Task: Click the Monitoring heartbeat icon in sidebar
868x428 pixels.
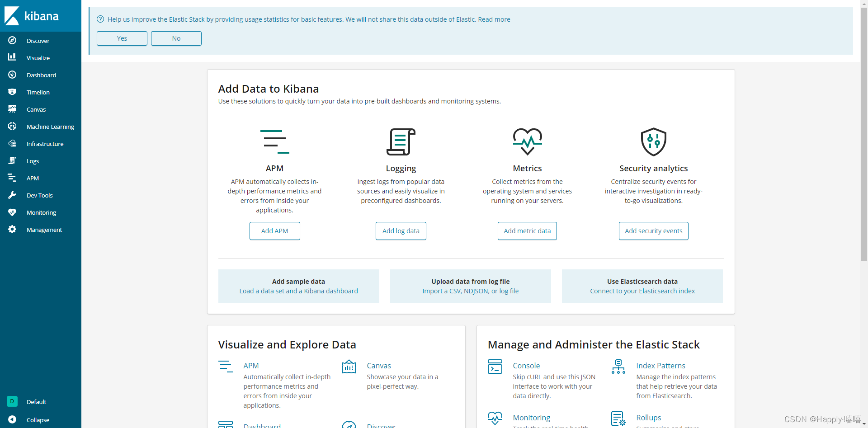Action: pos(12,212)
